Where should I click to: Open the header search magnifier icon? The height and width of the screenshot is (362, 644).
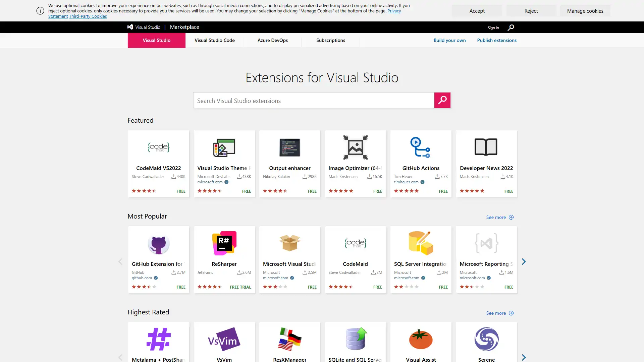click(511, 27)
